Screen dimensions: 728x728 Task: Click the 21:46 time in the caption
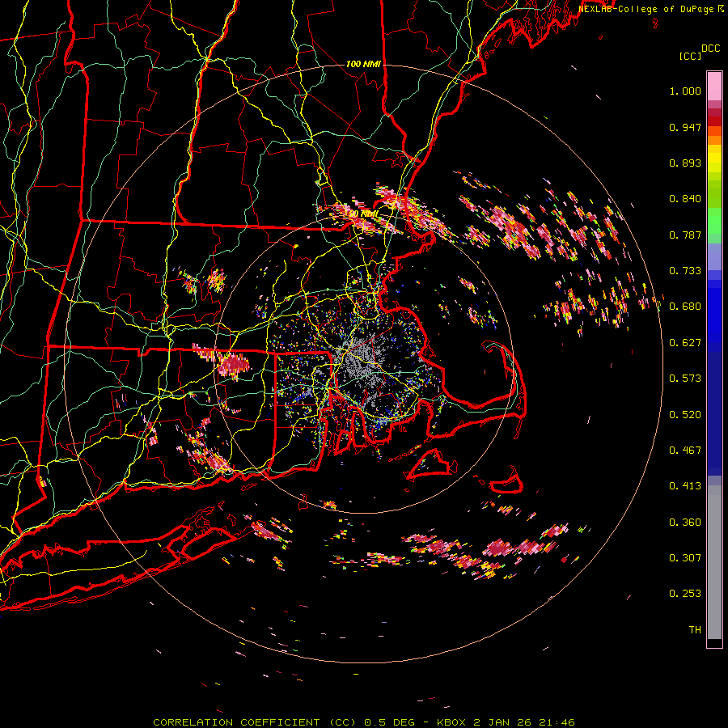tap(557, 722)
